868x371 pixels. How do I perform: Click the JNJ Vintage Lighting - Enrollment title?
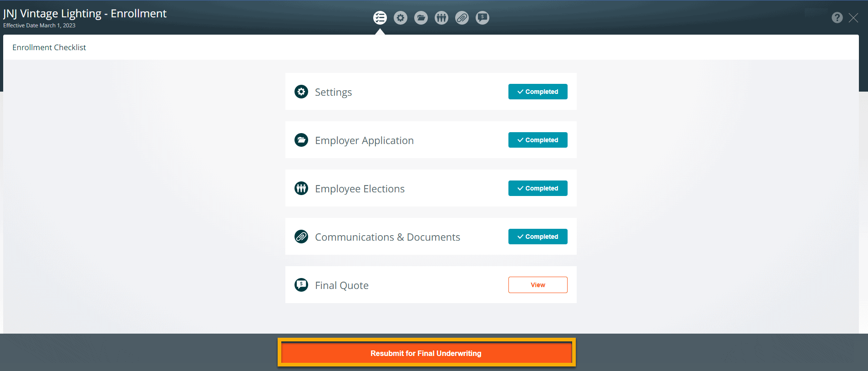click(x=85, y=14)
